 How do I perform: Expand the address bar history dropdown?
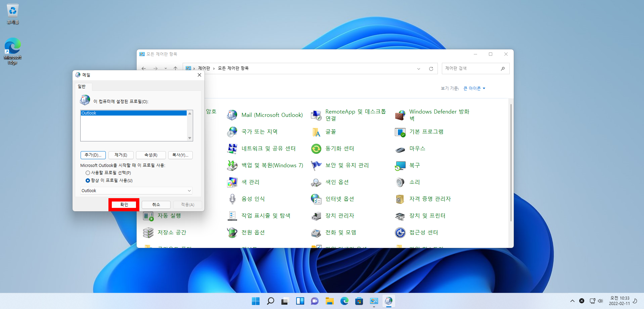pos(419,69)
